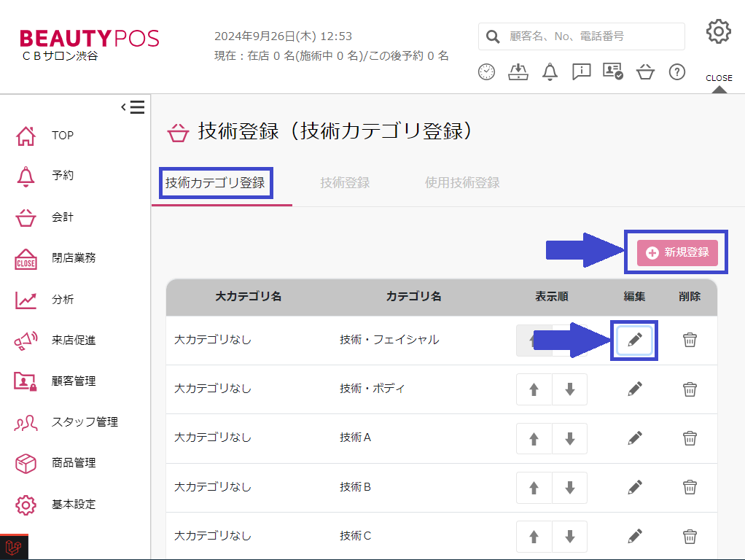The width and height of the screenshot is (745, 560).
Task: Open 顧客管理 in the sidebar
Action: [x=73, y=381]
